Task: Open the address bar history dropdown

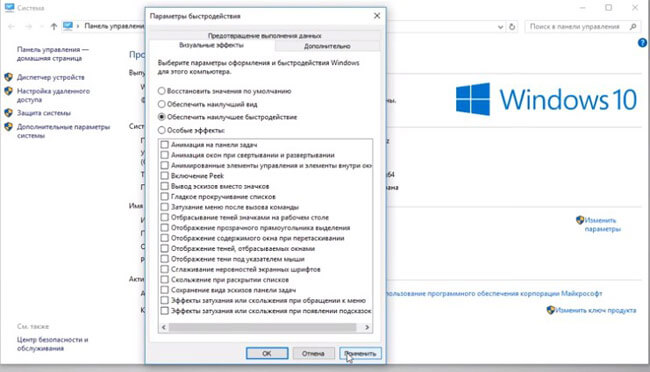Action: pyautogui.click(x=500, y=27)
